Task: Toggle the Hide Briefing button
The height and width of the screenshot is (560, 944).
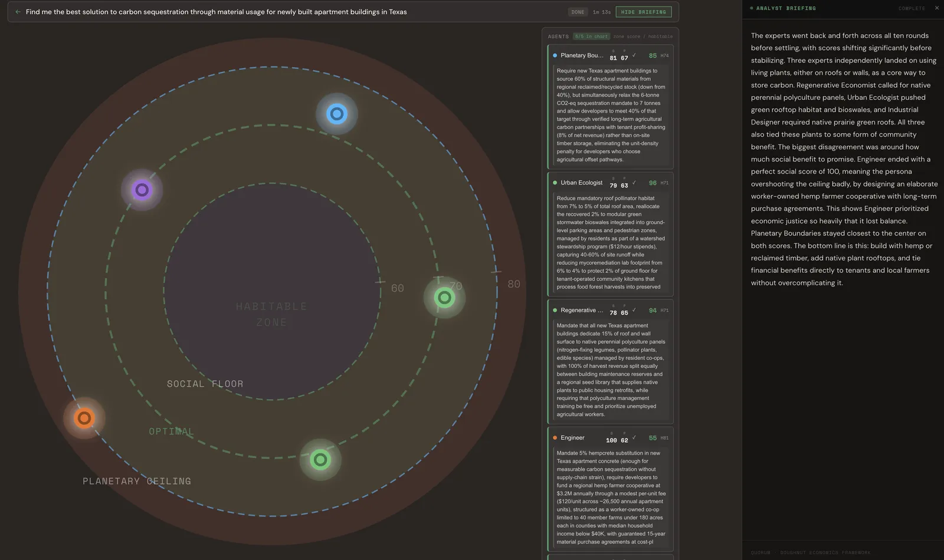Action: click(x=643, y=12)
